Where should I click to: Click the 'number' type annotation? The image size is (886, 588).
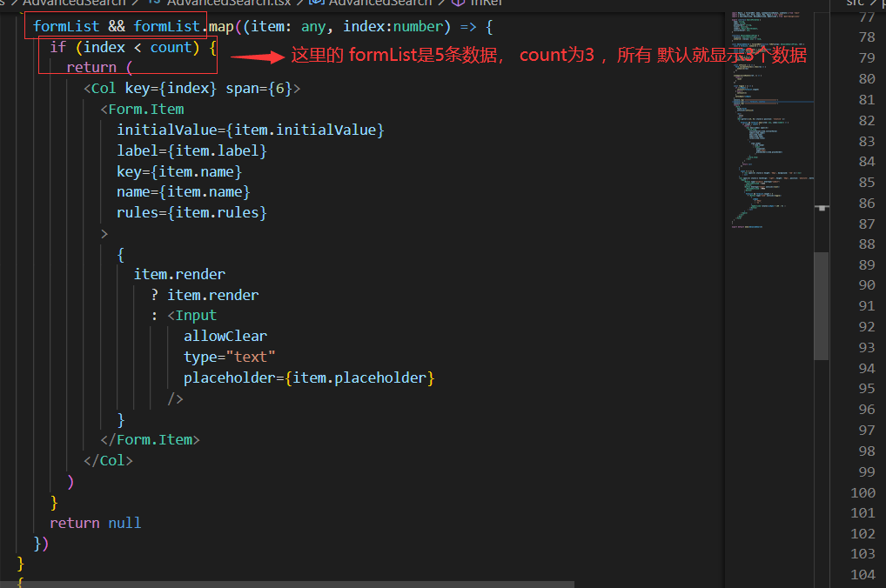click(x=418, y=27)
